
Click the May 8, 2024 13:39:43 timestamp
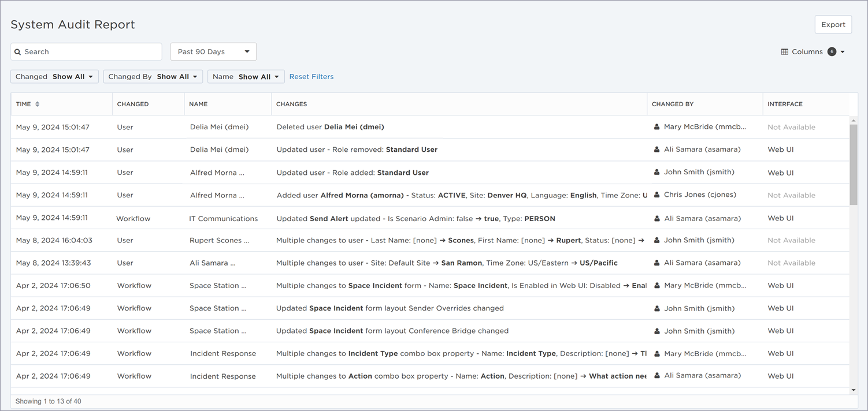click(54, 263)
